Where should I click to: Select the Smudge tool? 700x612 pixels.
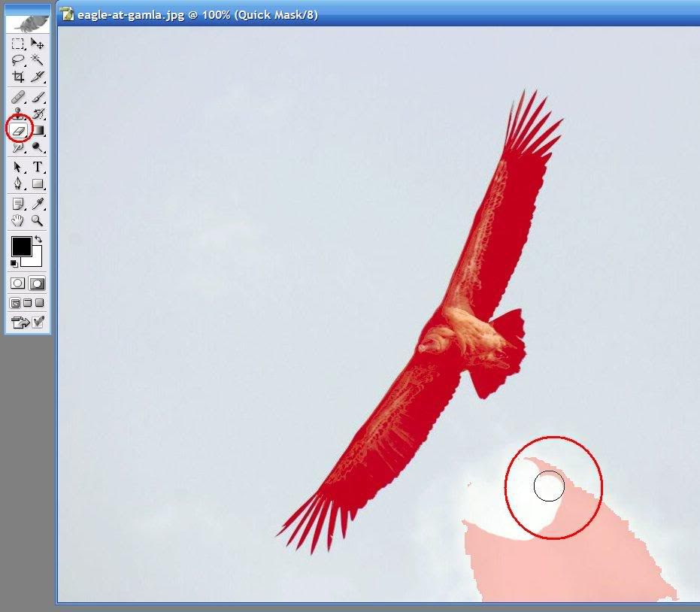click(18, 147)
